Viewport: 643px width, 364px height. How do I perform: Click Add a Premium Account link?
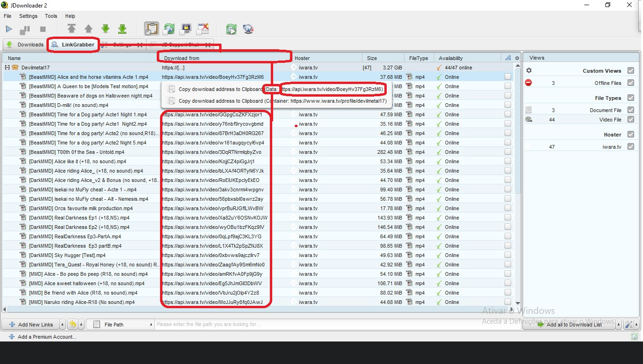(x=47, y=337)
